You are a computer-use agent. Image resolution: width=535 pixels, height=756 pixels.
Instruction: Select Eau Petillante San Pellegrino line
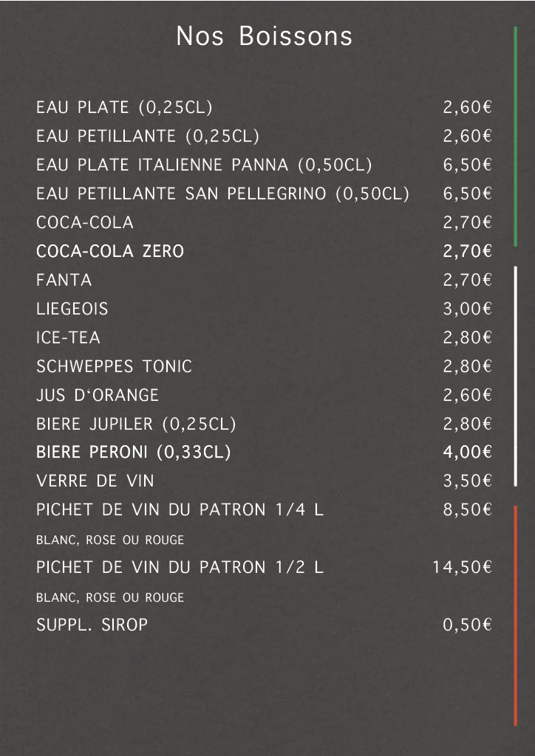point(222,194)
